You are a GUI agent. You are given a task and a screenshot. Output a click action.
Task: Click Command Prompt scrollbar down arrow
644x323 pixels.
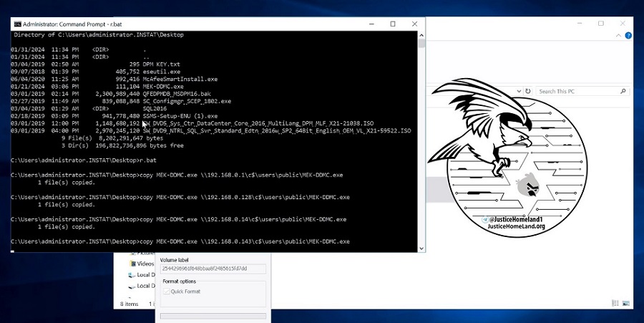(x=421, y=248)
